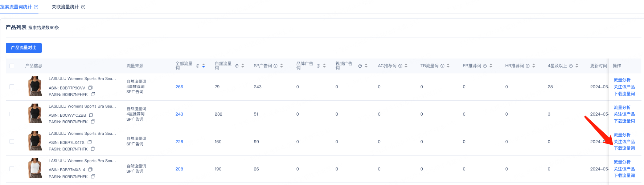Copy ASIN B0BR7MX3L4 using copy icon
Screen dimensions: 644x185
[x=90, y=169]
